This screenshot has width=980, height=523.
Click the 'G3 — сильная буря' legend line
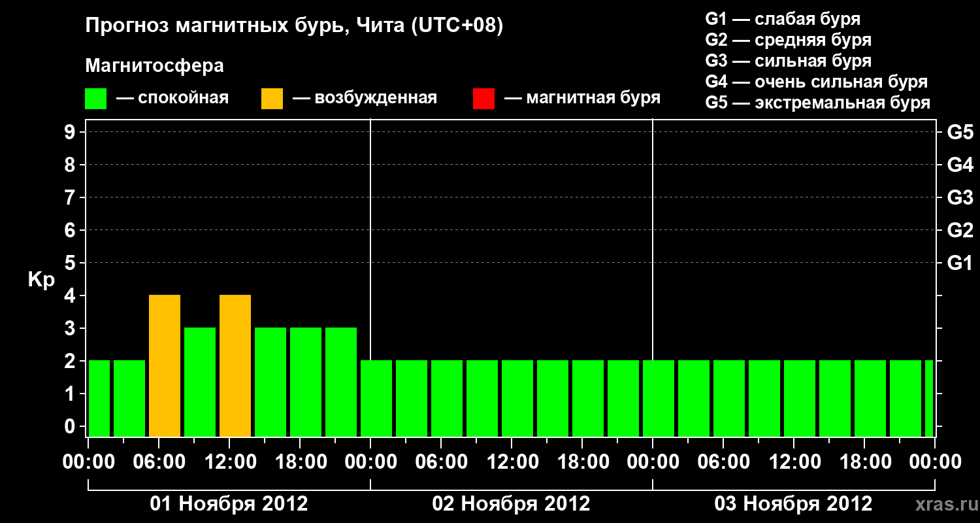tap(788, 61)
